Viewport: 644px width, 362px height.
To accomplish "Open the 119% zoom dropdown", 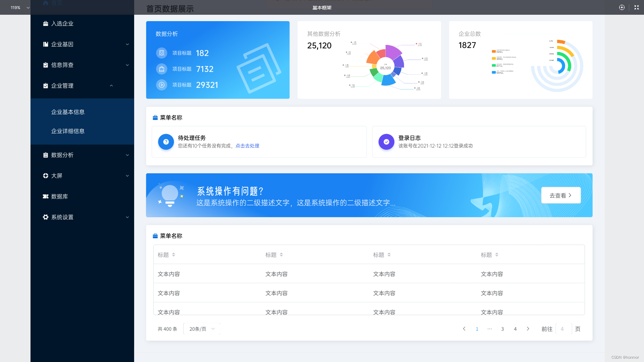I will pyautogui.click(x=20, y=7).
